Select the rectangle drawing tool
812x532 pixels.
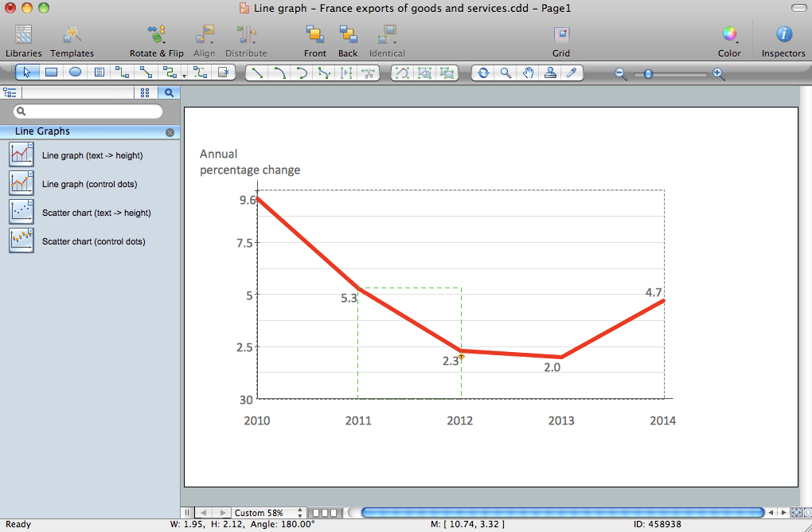coord(51,72)
